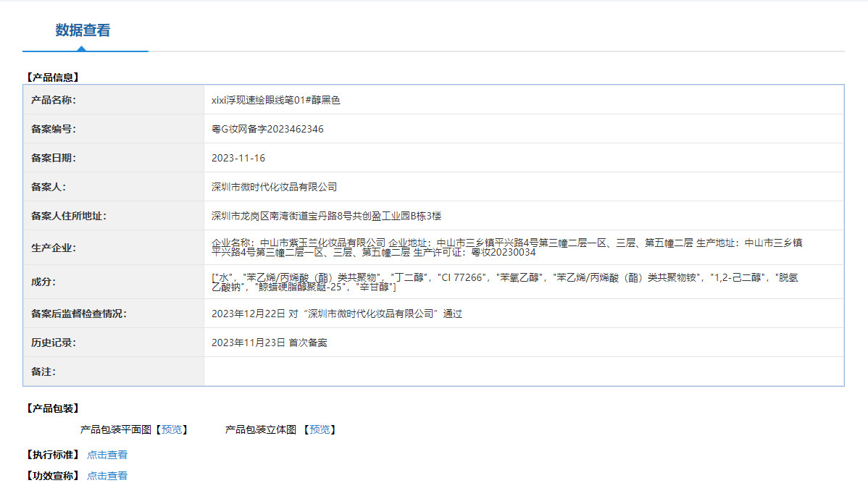Click the 成分 label
Screen dimensions: 868x504
43,282
